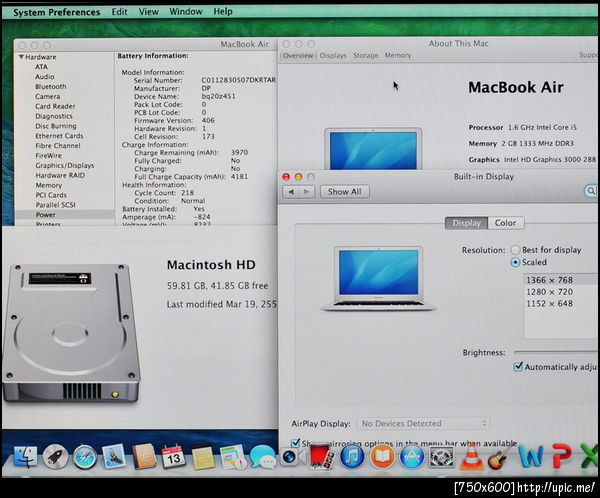Screen dimensions: 600x498
Task: Open the Edit menu
Action: (119, 12)
